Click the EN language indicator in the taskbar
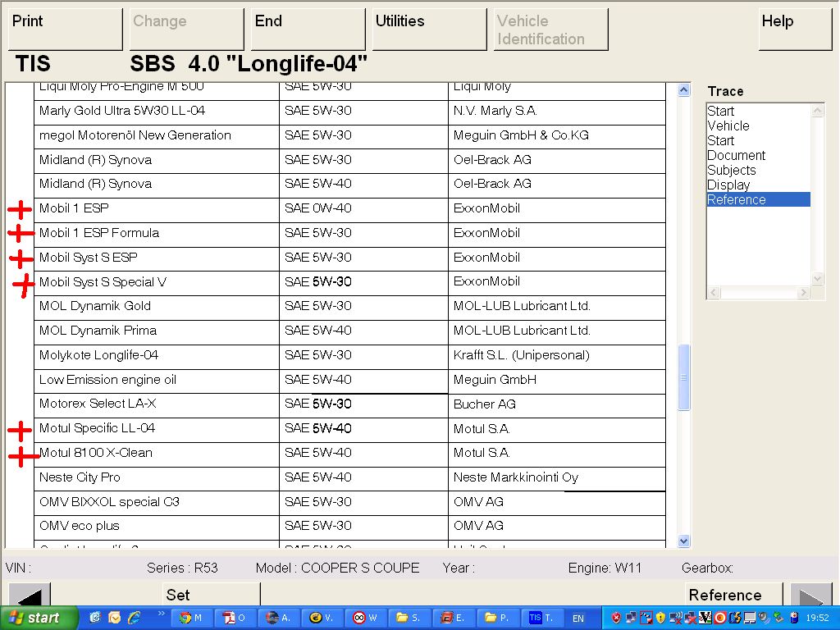 578,618
